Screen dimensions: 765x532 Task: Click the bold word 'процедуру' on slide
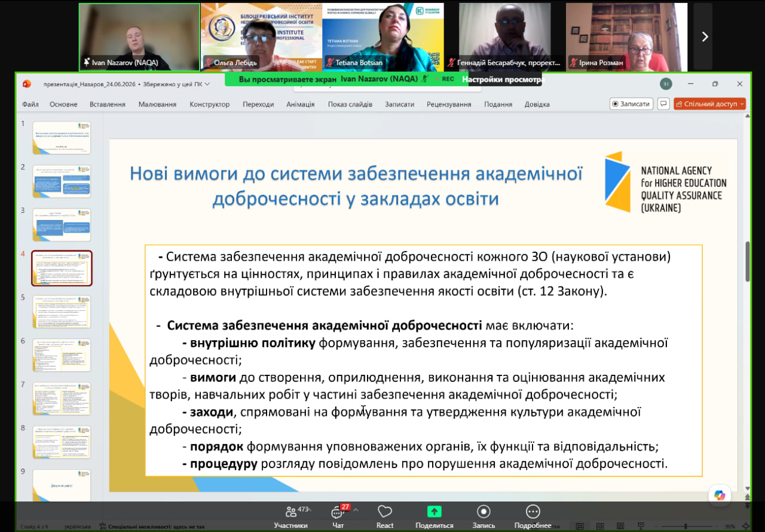224,463
